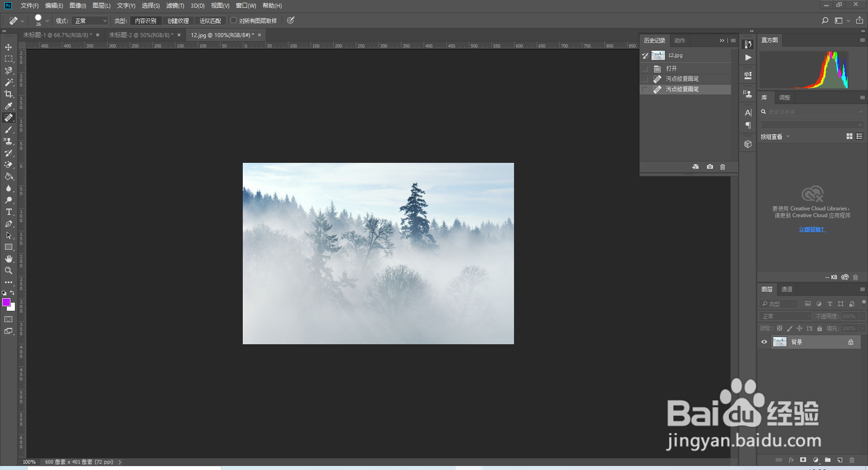
Task: Select the History Brush tool
Action: (9, 153)
